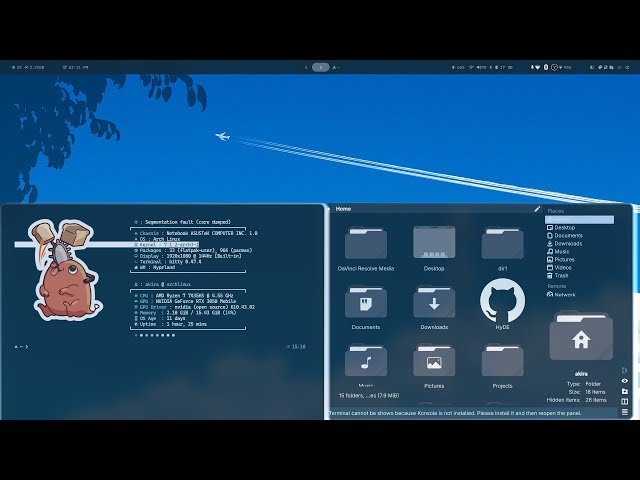Select Home in the Places panel
This screenshot has height=480, width=640.
click(x=579, y=220)
